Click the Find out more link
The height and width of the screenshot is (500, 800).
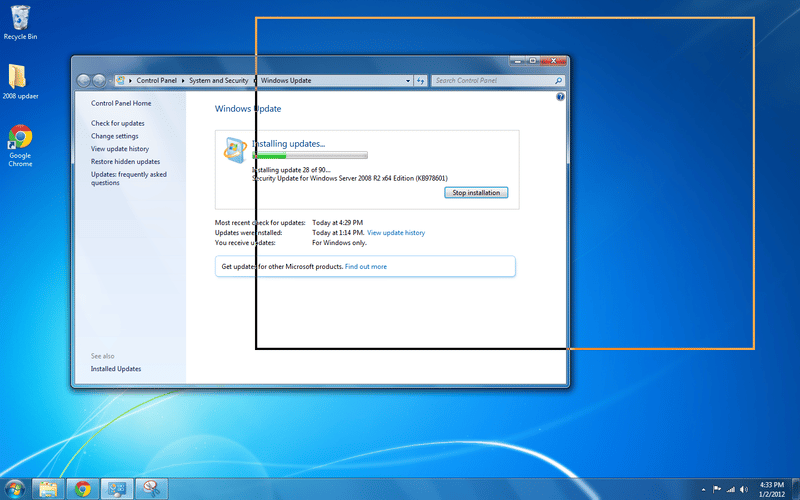tap(366, 267)
